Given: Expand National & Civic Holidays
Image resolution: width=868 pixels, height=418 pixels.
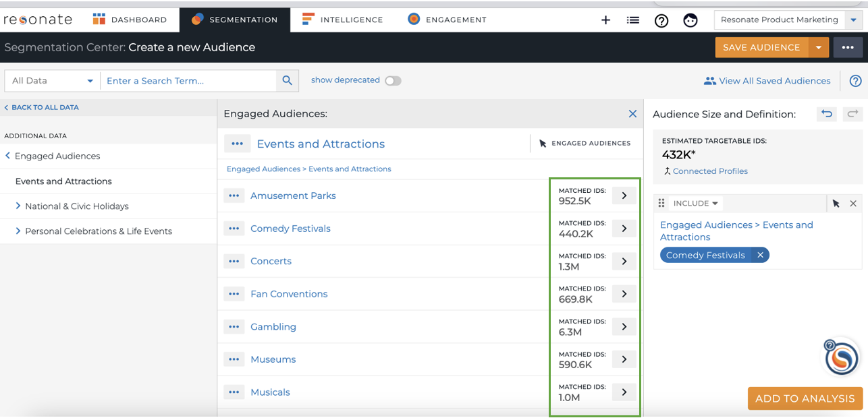Looking at the screenshot, I should point(18,206).
